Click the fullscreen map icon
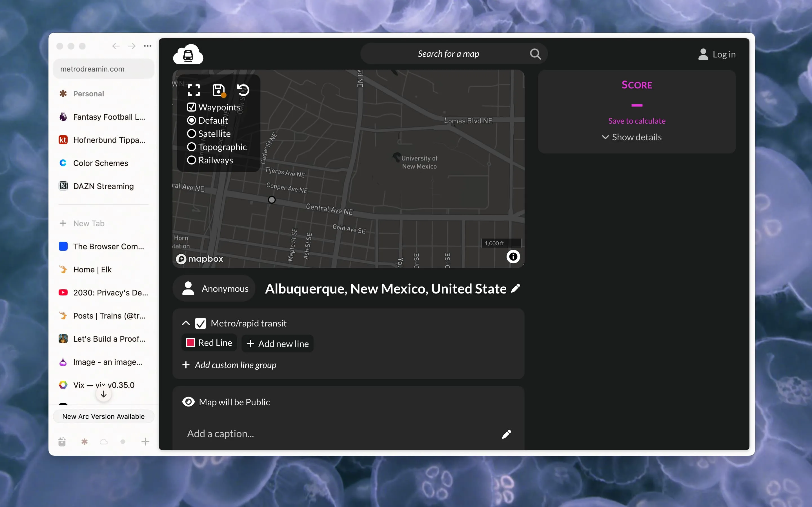Viewport: 812px width, 507px height. pyautogui.click(x=194, y=90)
